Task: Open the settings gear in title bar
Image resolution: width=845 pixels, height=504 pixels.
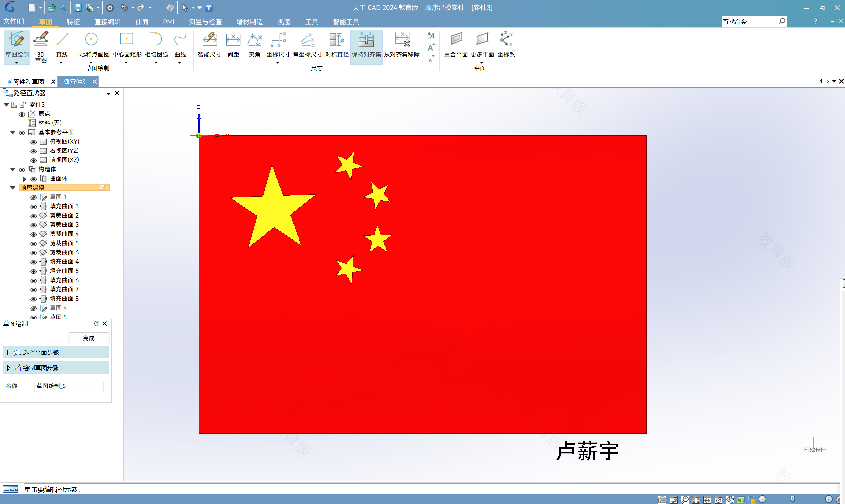Action: pyautogui.click(x=109, y=8)
